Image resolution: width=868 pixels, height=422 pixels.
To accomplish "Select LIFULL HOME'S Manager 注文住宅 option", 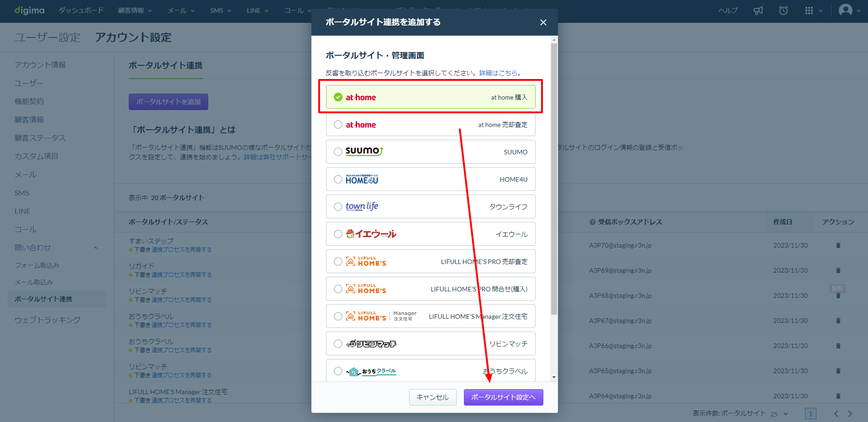I will click(431, 316).
